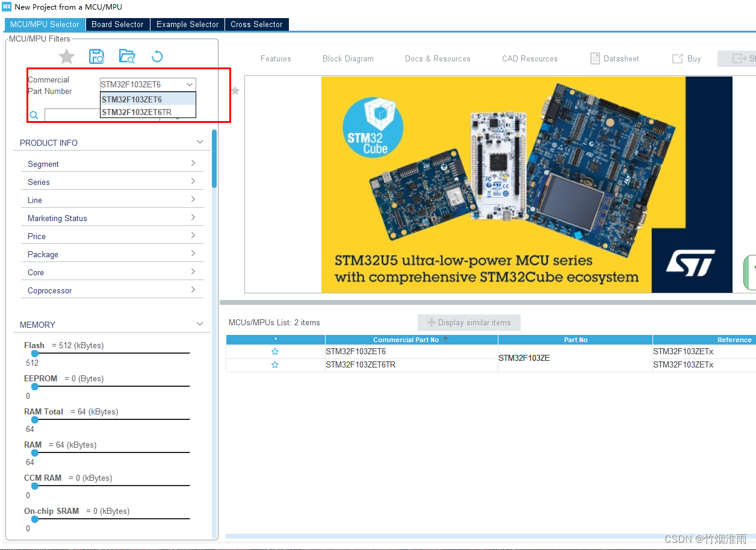Click the RAM slider handle below RAM Total
Image resolution: width=756 pixels, height=550 pixels.
pos(35,453)
